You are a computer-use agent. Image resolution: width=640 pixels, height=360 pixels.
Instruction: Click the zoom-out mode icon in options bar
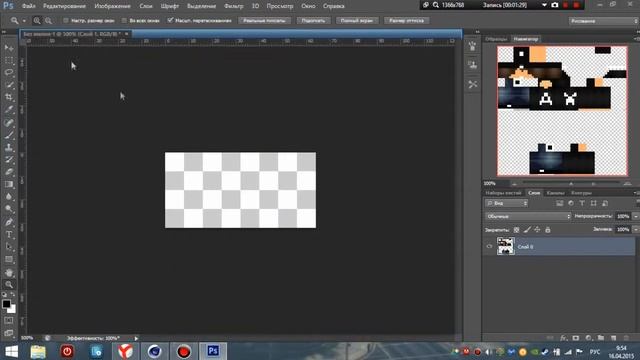(48, 20)
